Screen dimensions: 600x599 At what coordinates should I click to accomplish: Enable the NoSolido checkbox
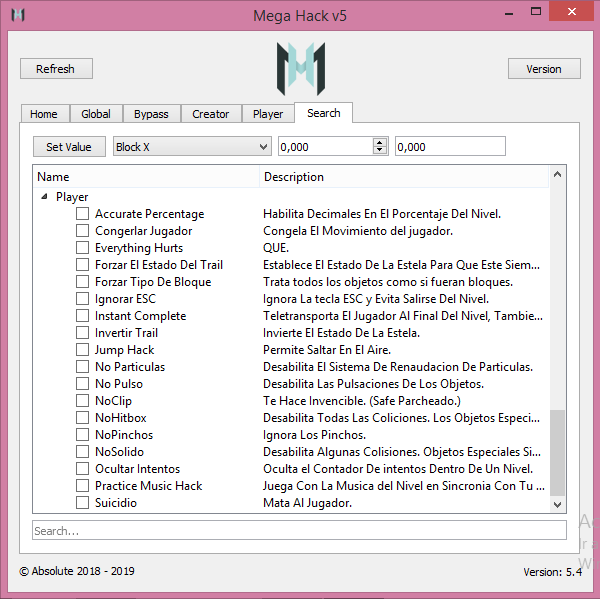pyautogui.click(x=82, y=452)
